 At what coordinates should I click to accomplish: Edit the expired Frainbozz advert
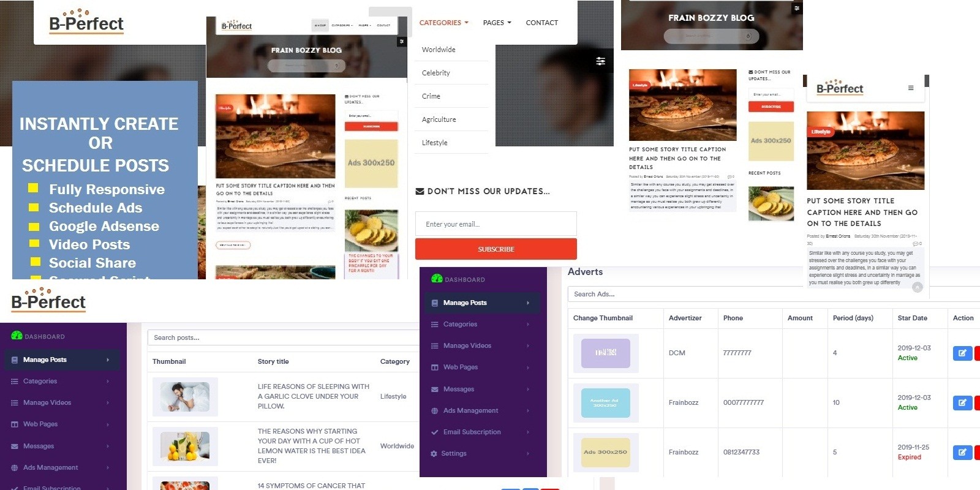962,453
